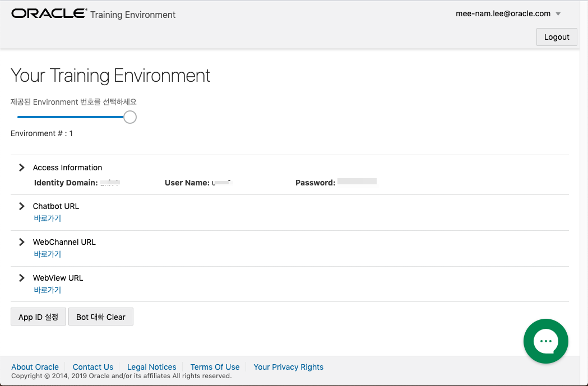Click the Logout button
Image resolution: width=588 pixels, height=386 pixels.
(x=557, y=37)
